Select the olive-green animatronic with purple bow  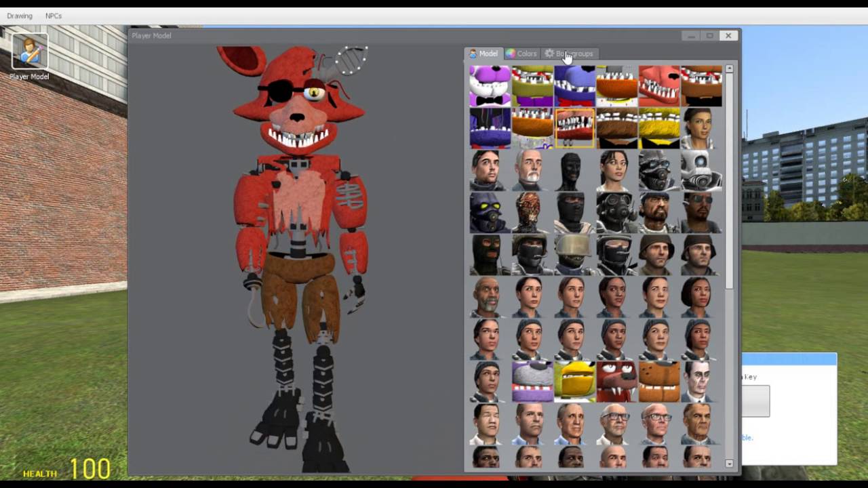(532, 86)
